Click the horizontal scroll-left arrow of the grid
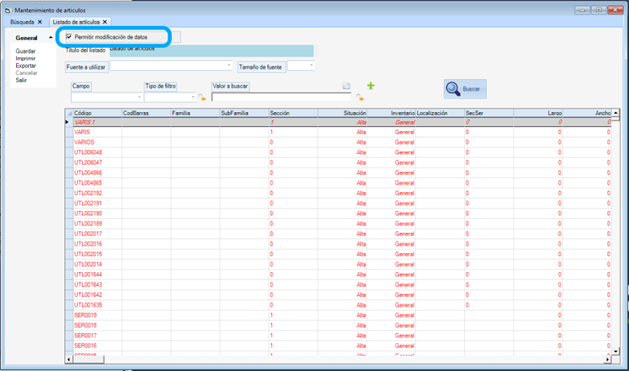 point(69,359)
